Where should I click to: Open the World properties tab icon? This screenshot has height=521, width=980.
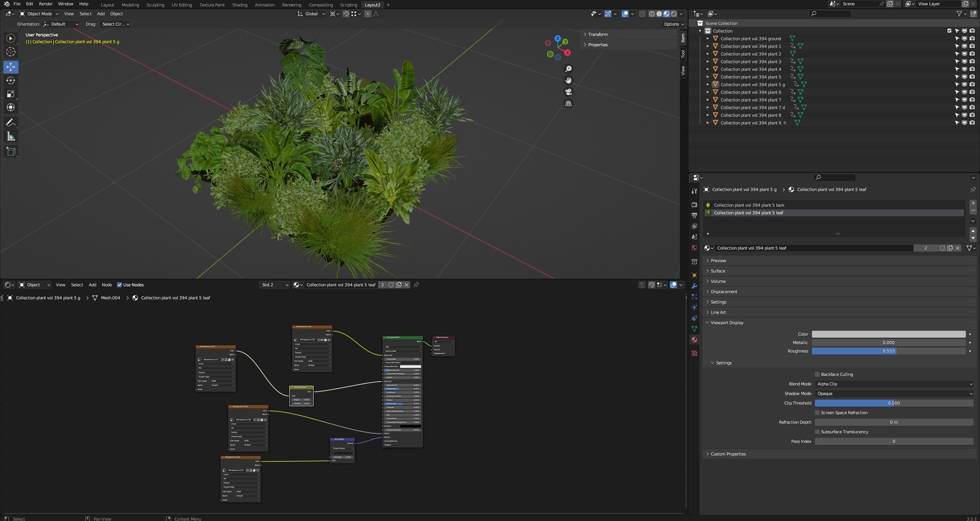694,247
